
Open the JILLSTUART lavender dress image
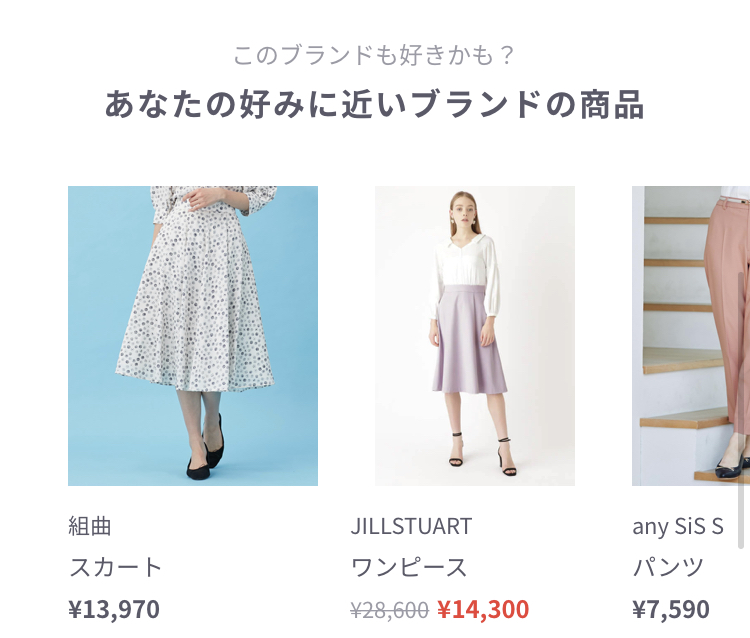click(474, 336)
